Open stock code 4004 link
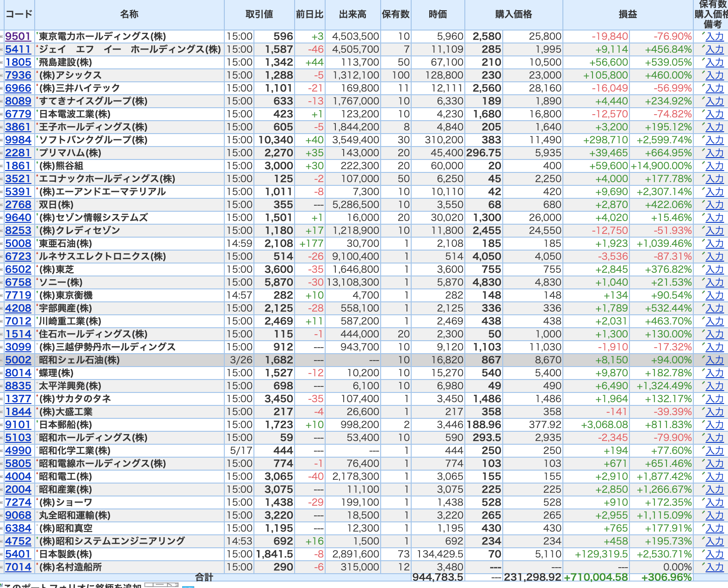The width and height of the screenshot is (728, 588). [18, 477]
